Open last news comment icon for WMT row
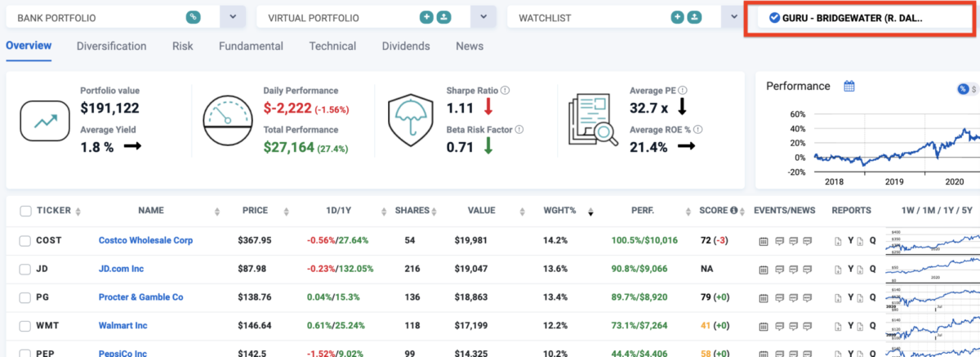Screen dimensions: 980x357 [x=807, y=327]
